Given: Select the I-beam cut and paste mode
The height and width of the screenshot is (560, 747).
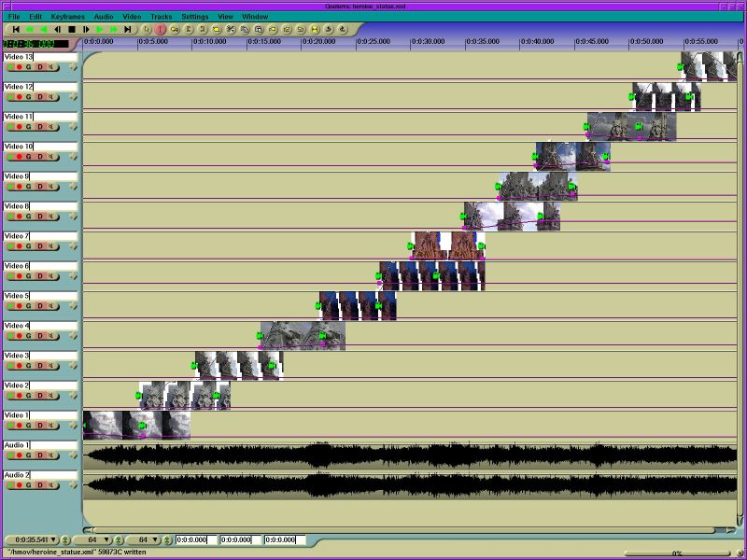Looking at the screenshot, I should (161, 30).
